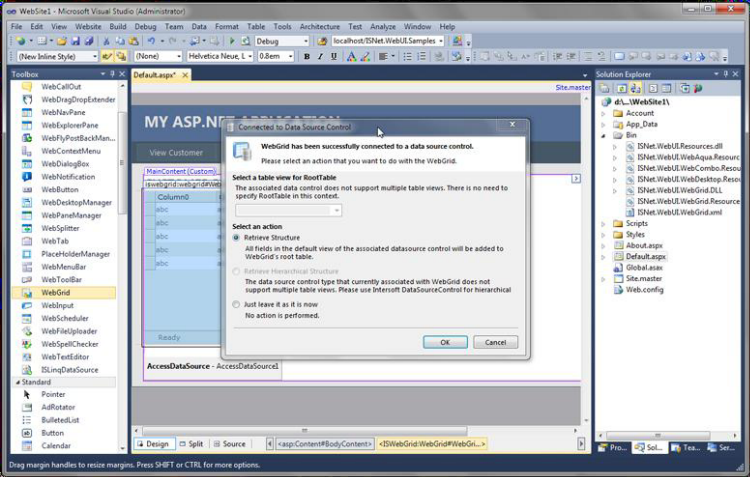Open RootTable table view dropdown
Image resolution: width=750 pixels, height=477 pixels.
(x=288, y=211)
